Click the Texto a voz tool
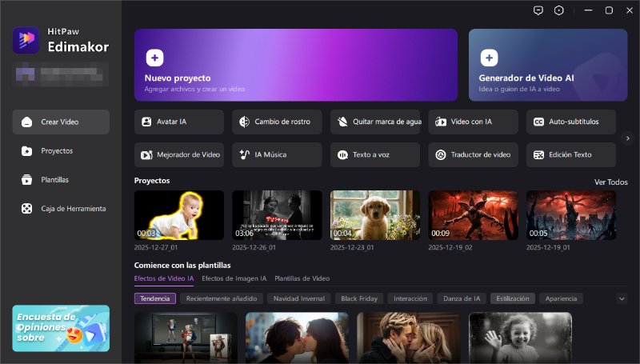 375,154
